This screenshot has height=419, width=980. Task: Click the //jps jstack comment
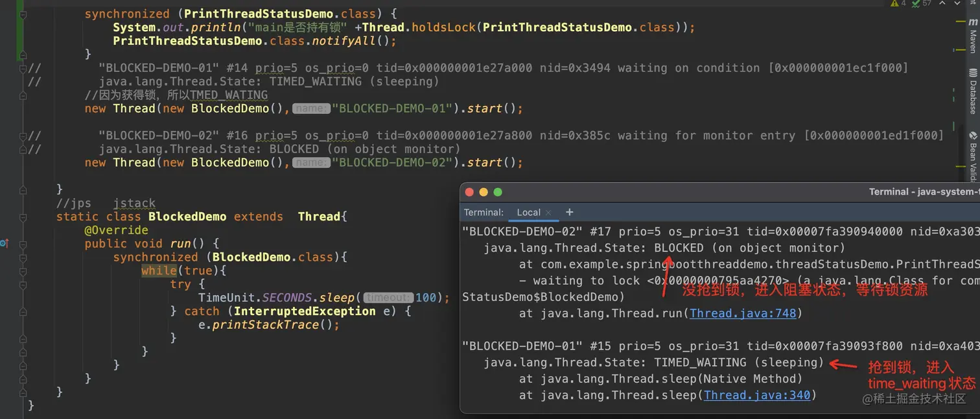click(106, 204)
